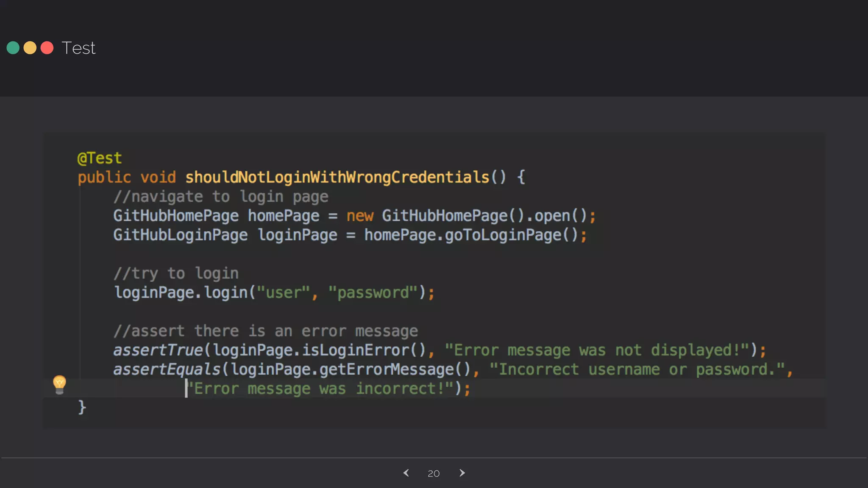Click the assertEquals call
Viewport: 868px width, 488px height.
point(167,369)
